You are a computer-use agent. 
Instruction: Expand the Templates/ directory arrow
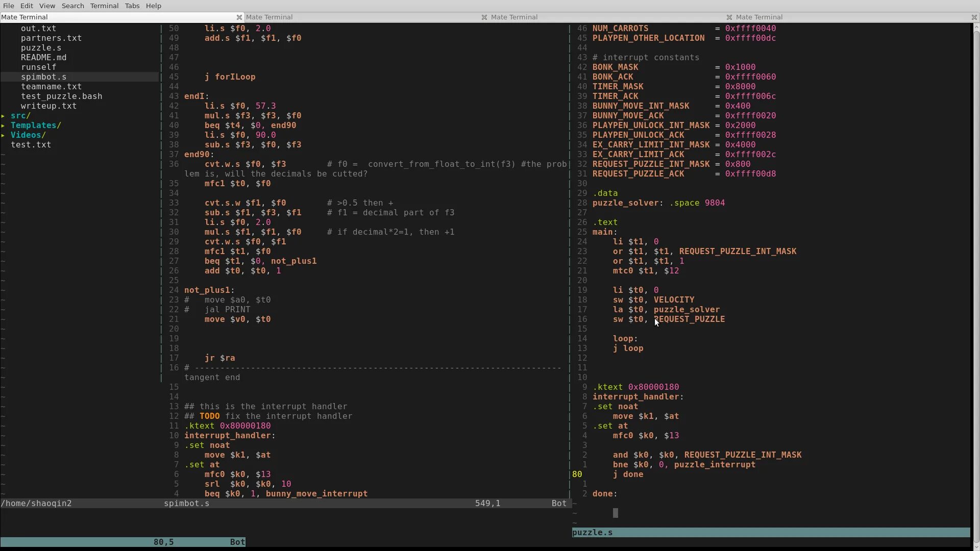pyautogui.click(x=3, y=126)
